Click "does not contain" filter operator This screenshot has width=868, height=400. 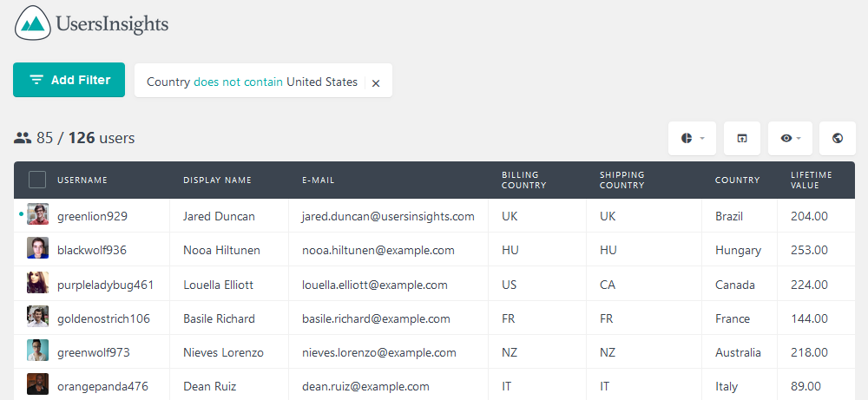pos(238,82)
